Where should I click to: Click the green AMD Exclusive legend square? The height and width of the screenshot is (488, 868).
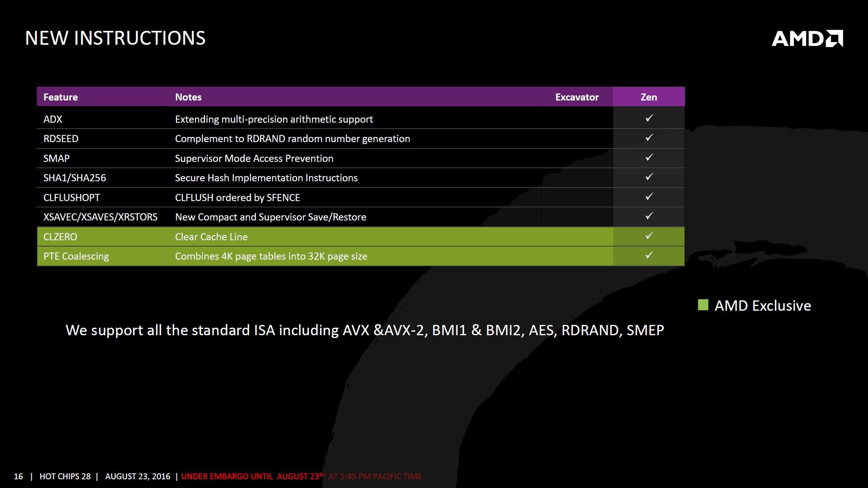(703, 305)
